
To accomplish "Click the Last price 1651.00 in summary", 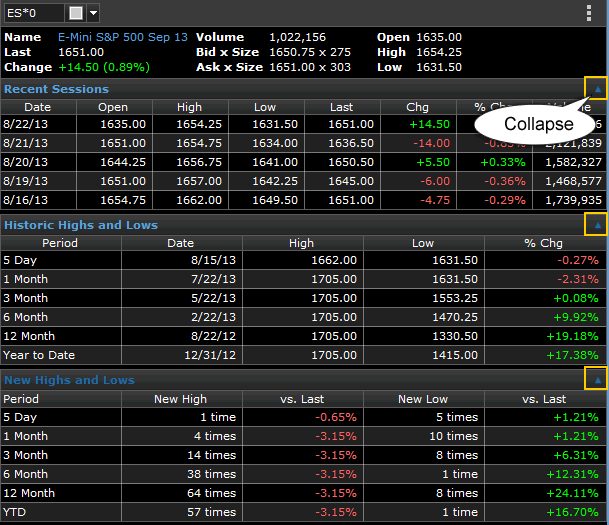I will [x=81, y=52].
